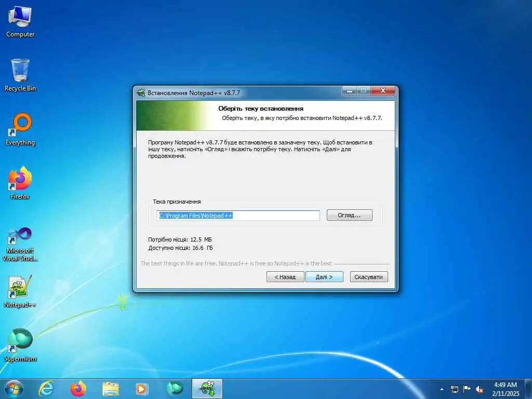The width and height of the screenshot is (532, 399).
Task: Open the Windows Start menu orb
Action: click(14, 389)
